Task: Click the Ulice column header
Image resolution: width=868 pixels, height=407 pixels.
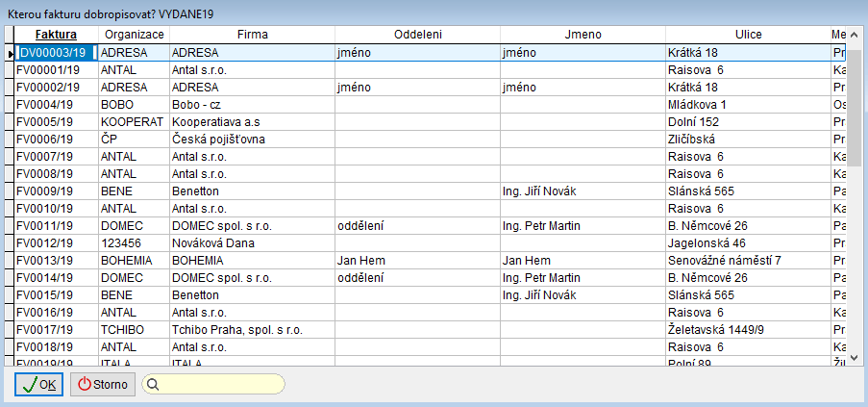Action: [x=747, y=34]
